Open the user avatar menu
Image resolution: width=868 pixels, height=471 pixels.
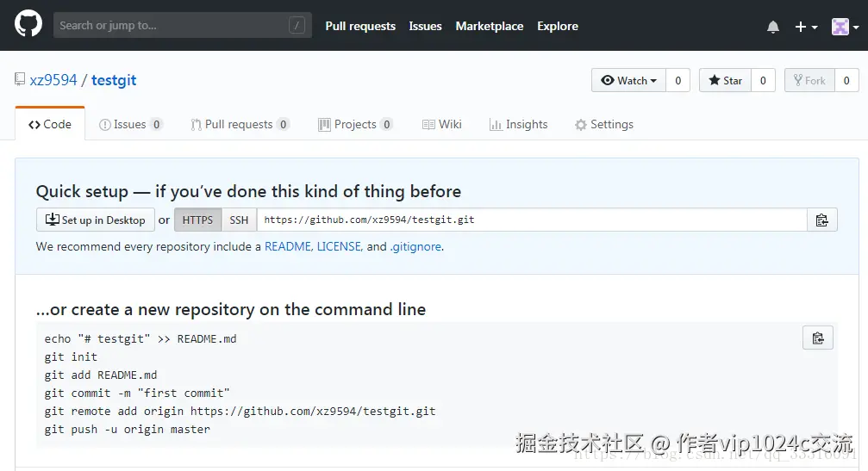click(845, 27)
